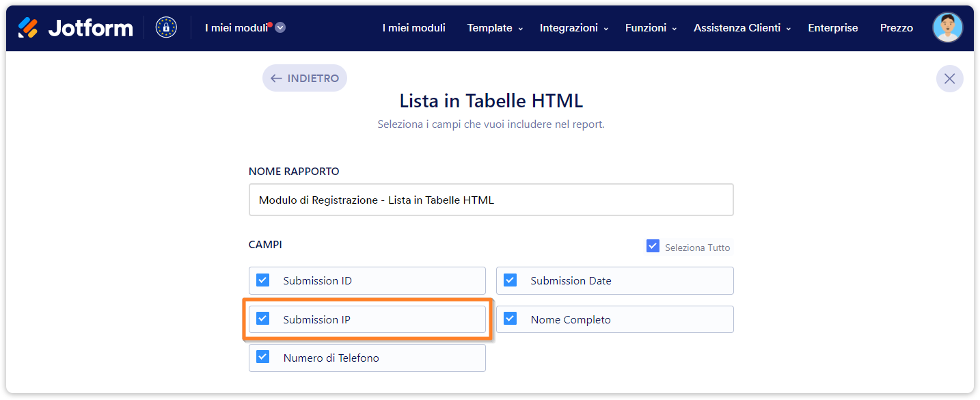Expand the Template menu

tap(495, 28)
